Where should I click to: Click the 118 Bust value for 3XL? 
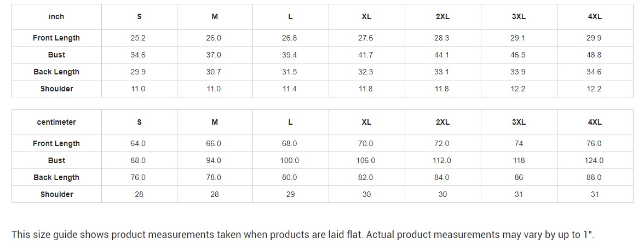pos(519,160)
